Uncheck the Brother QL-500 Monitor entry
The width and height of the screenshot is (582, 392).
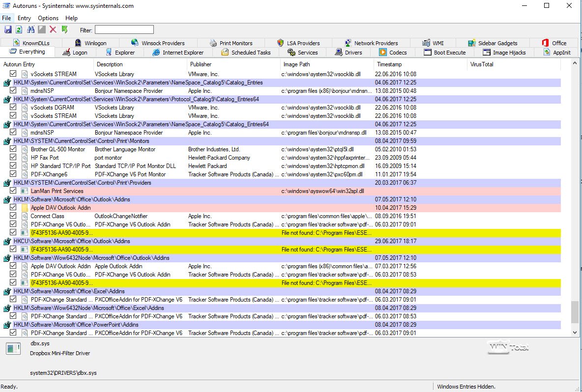point(13,149)
